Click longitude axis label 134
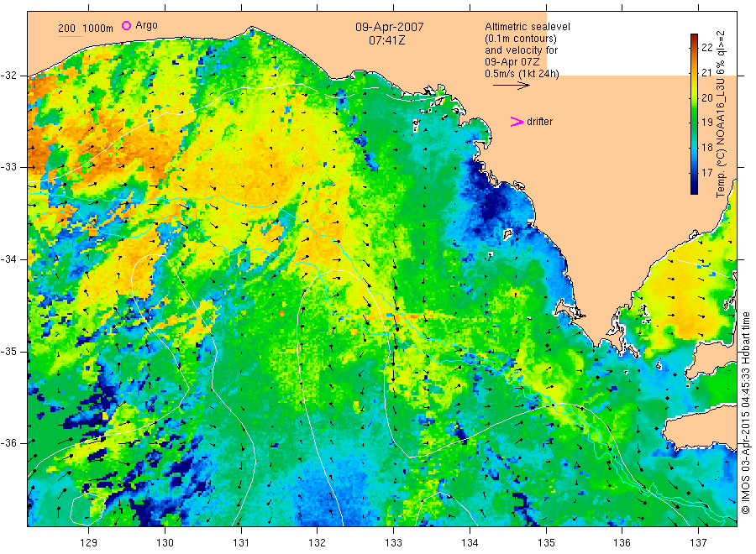The image size is (756, 554). [x=470, y=542]
